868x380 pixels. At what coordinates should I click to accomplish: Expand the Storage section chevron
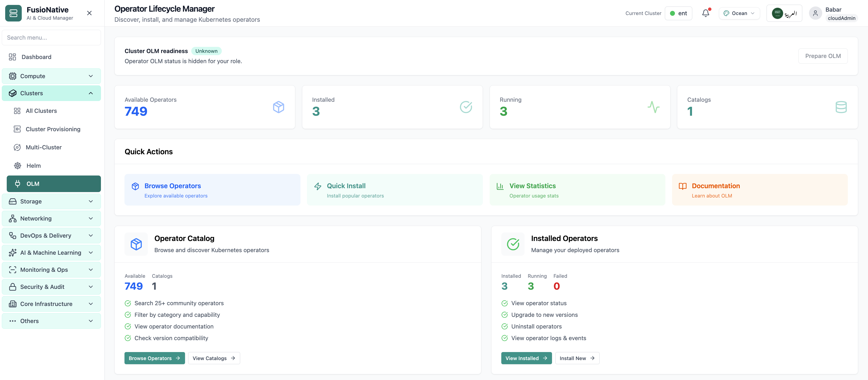click(x=91, y=202)
